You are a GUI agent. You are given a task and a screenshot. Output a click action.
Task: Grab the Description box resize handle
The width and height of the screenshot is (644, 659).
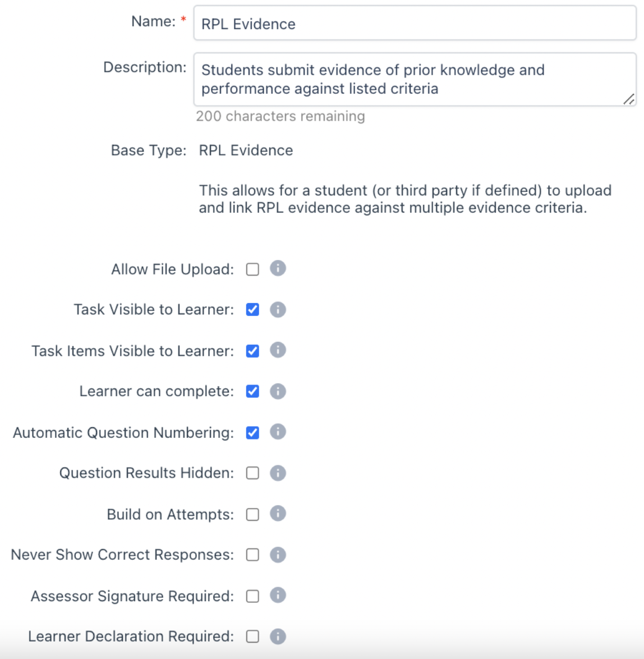click(629, 99)
